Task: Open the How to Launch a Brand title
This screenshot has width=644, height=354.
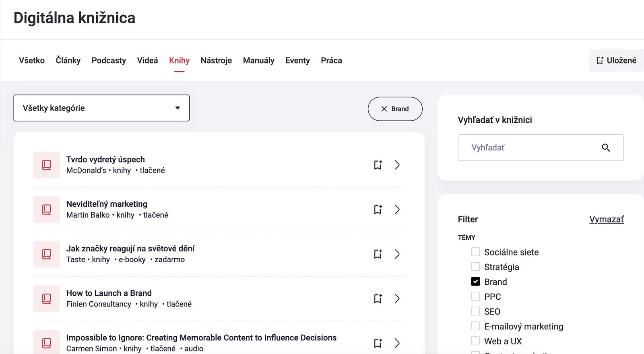Action: pyautogui.click(x=109, y=293)
